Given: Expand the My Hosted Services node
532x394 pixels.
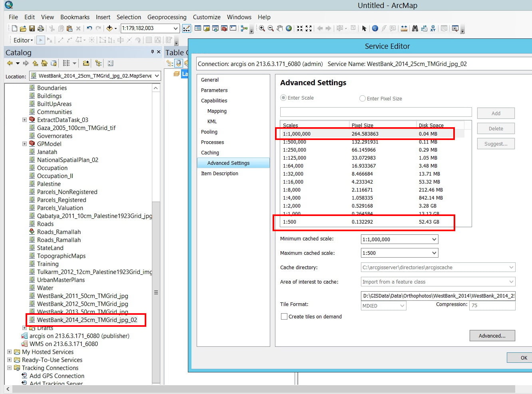Looking at the screenshot, I should pyautogui.click(x=9, y=352).
